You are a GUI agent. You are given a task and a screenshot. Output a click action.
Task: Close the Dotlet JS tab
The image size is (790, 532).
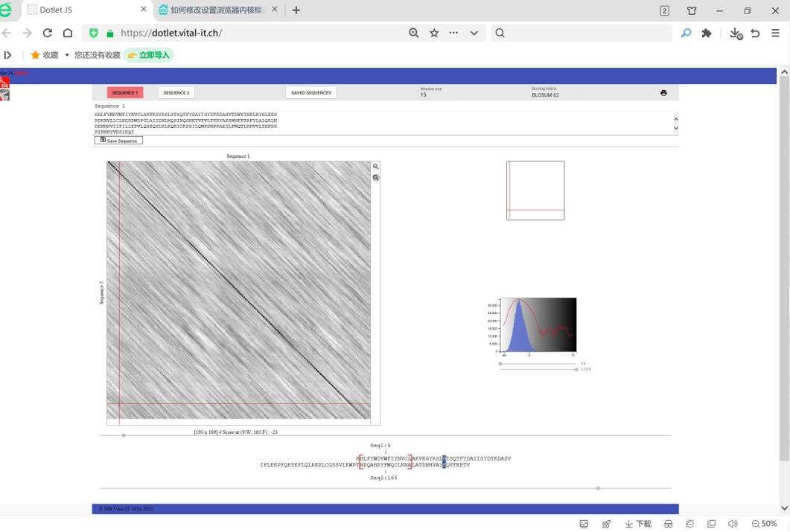tap(144, 9)
